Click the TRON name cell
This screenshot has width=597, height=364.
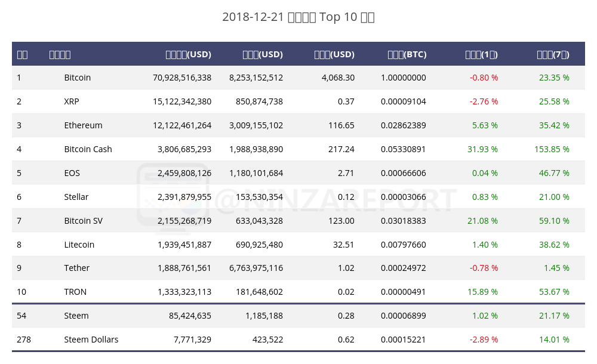[x=75, y=292]
